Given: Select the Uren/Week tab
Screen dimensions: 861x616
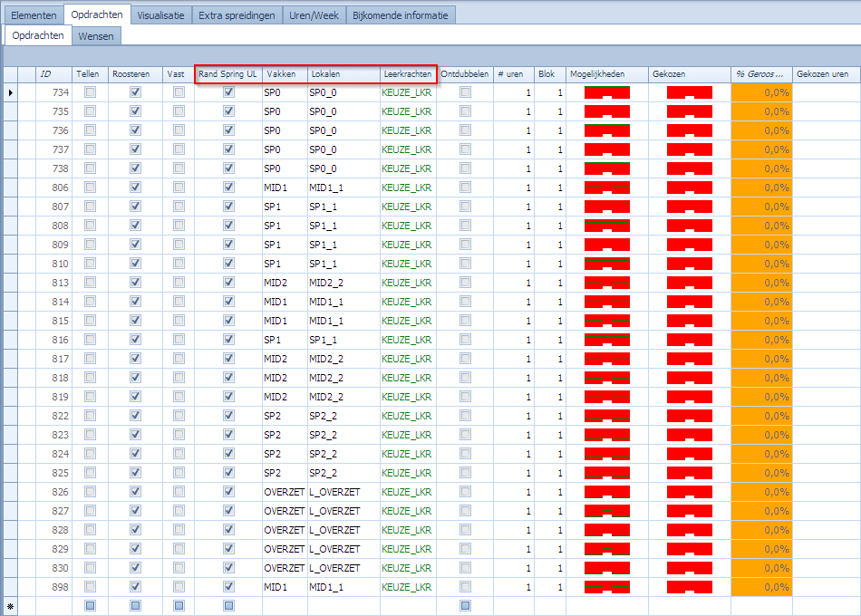Looking at the screenshot, I should click(314, 15).
